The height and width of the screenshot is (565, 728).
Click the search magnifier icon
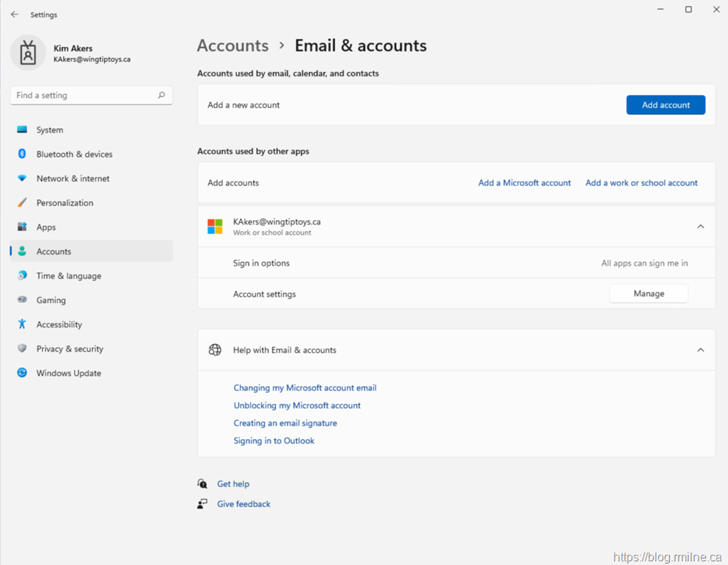[161, 96]
